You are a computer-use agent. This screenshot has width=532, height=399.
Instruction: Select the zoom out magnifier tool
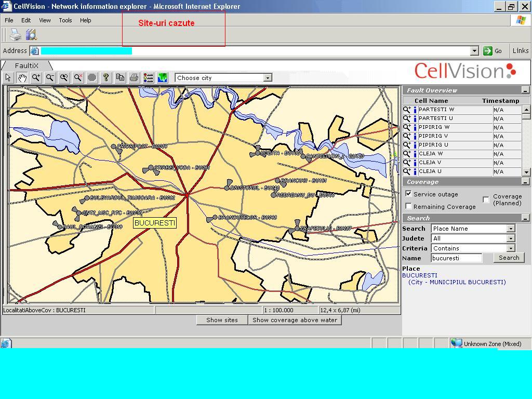(50, 78)
